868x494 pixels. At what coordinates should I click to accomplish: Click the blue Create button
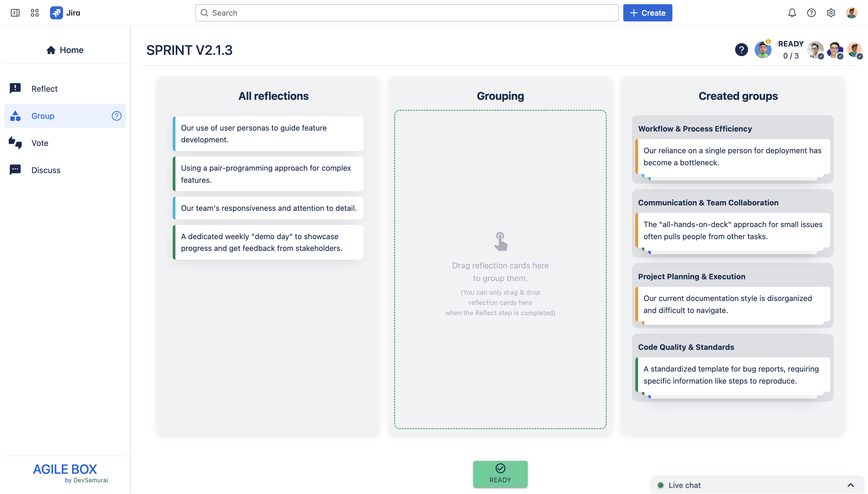(647, 13)
